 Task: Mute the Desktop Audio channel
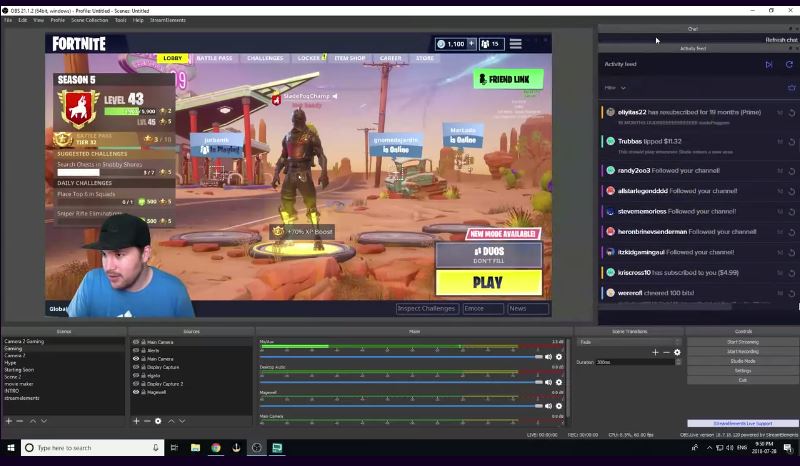pos(548,382)
